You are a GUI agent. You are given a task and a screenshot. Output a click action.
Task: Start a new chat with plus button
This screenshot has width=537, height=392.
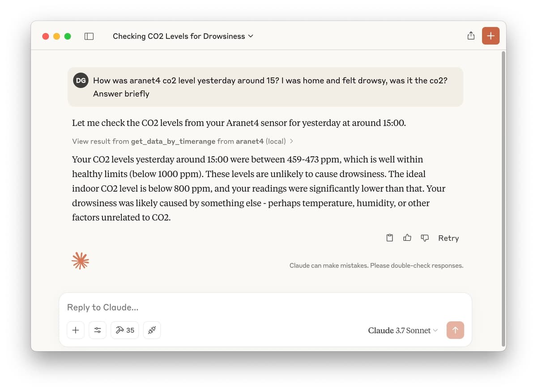490,36
